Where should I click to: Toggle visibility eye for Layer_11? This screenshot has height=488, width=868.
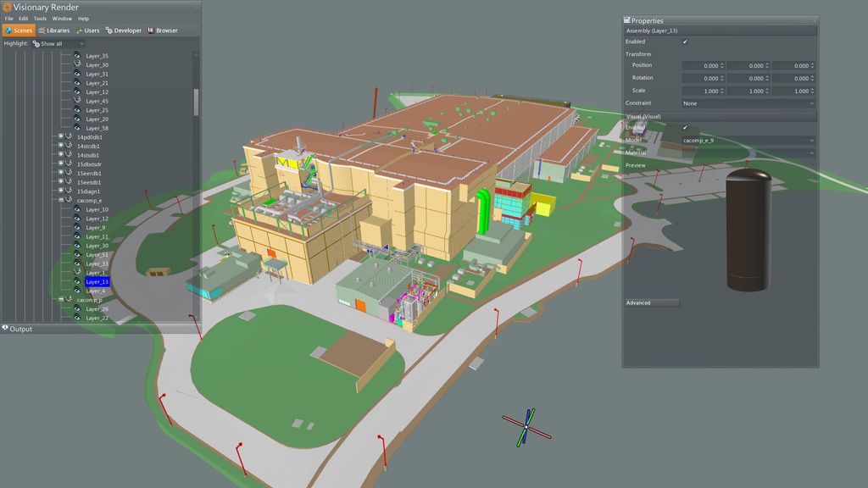pos(77,236)
